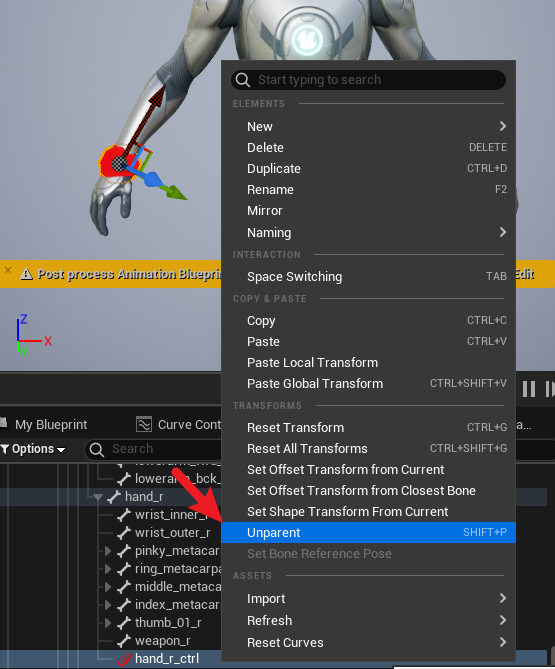
Task: Dismiss the post process warning banner
Action: pyautogui.click(x=8, y=270)
